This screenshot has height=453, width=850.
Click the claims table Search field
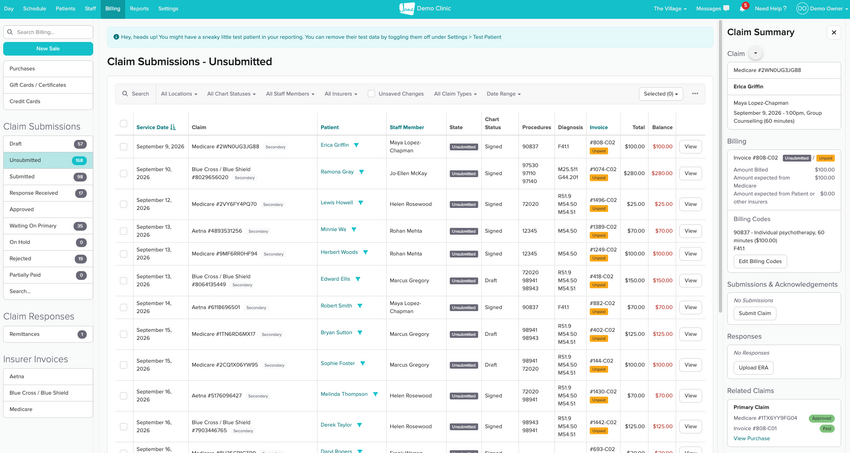click(x=136, y=94)
